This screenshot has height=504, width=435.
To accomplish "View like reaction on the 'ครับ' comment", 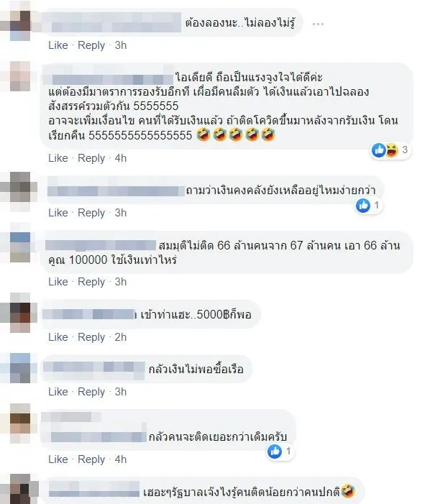I will (280, 452).
